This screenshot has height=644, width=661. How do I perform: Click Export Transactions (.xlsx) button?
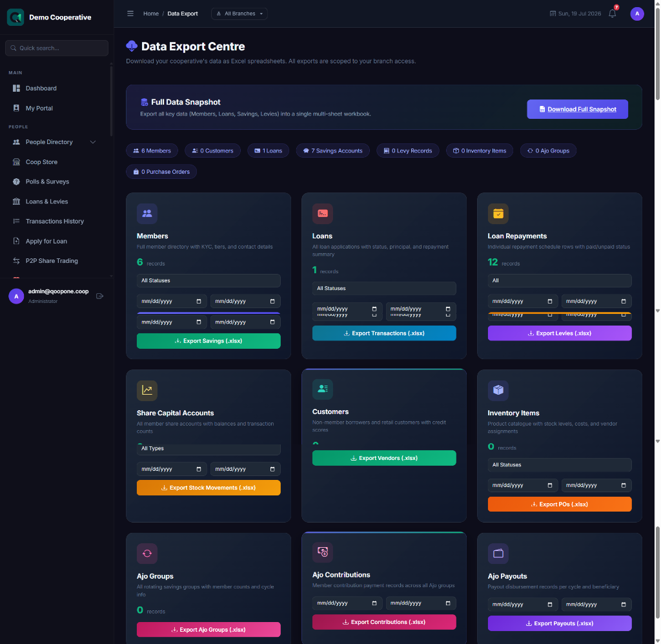pyautogui.click(x=384, y=333)
